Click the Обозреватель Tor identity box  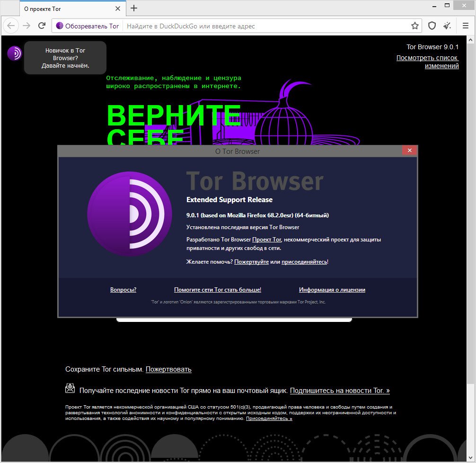click(88, 26)
